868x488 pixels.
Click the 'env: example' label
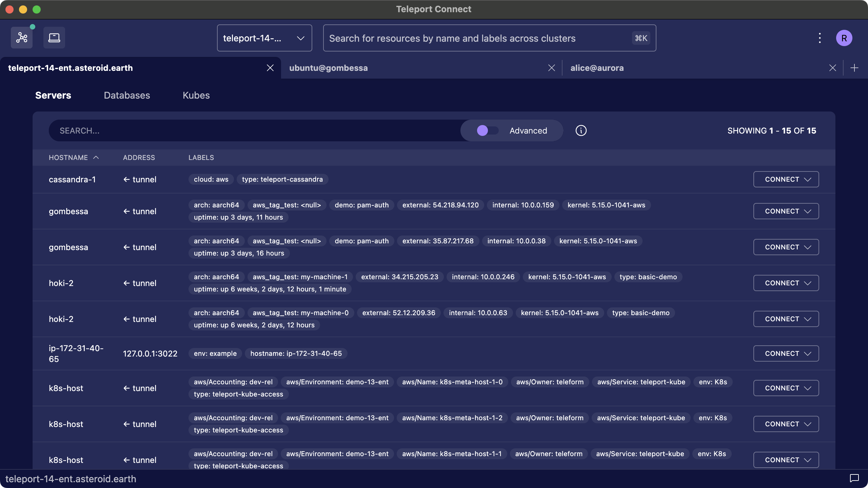[x=215, y=353]
